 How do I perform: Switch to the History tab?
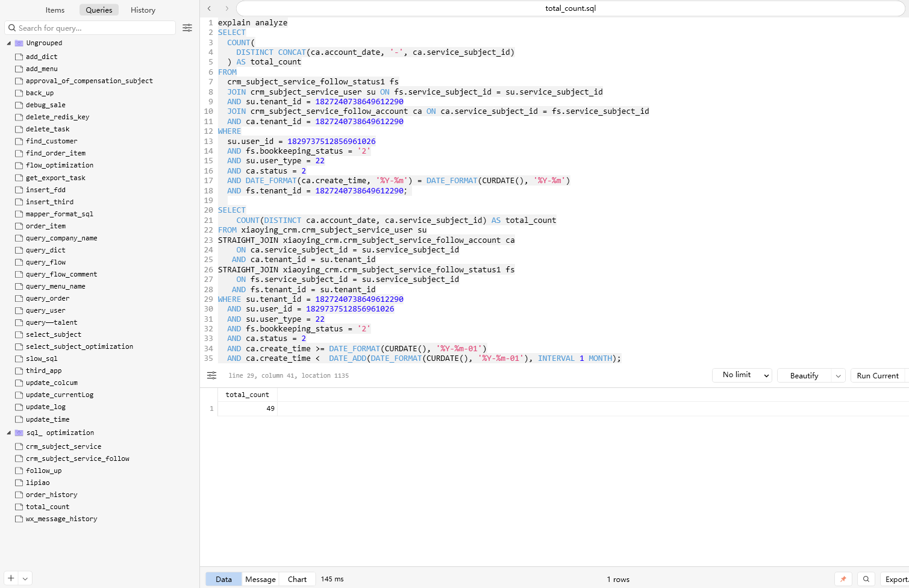pyautogui.click(x=143, y=10)
